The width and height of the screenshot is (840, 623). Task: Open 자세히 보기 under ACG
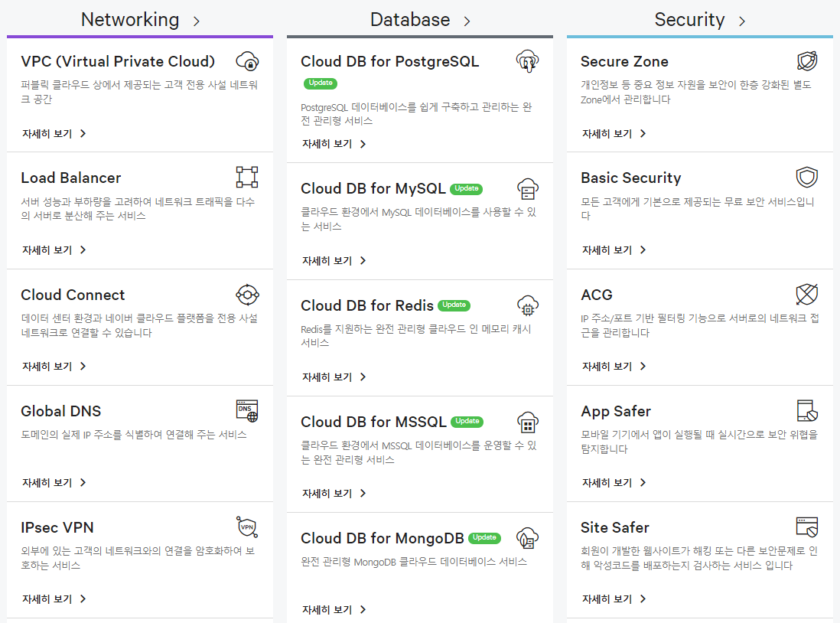click(614, 366)
